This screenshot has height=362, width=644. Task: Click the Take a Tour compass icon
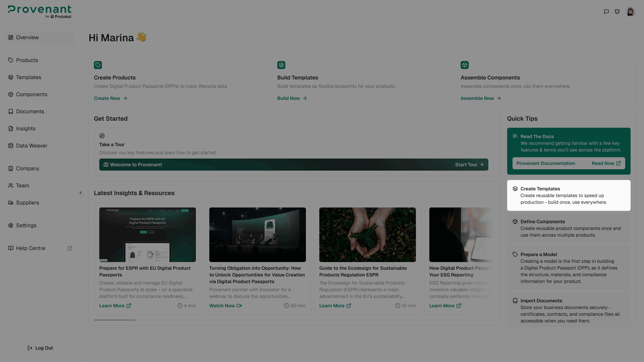pyautogui.click(x=102, y=136)
